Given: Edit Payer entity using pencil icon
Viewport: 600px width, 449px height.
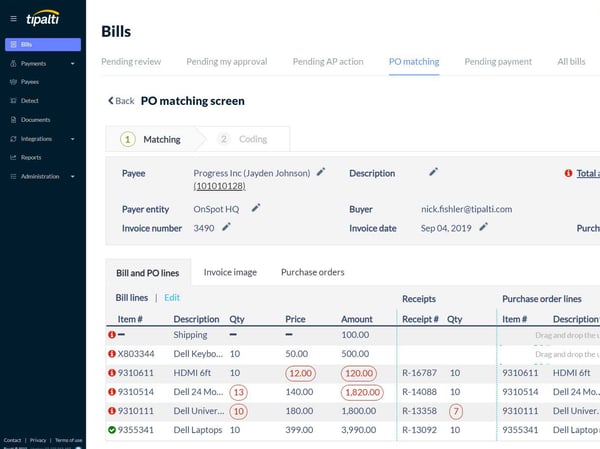Looking at the screenshot, I should (x=256, y=208).
